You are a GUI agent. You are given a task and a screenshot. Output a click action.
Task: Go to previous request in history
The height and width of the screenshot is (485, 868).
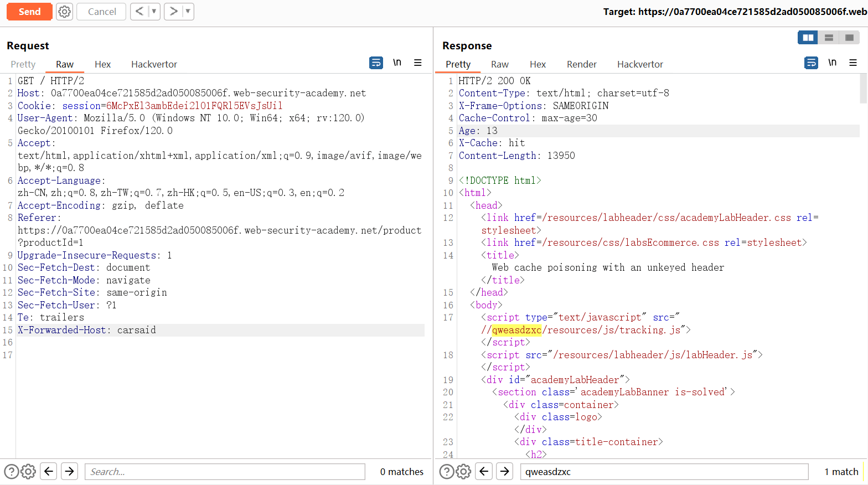pos(139,12)
